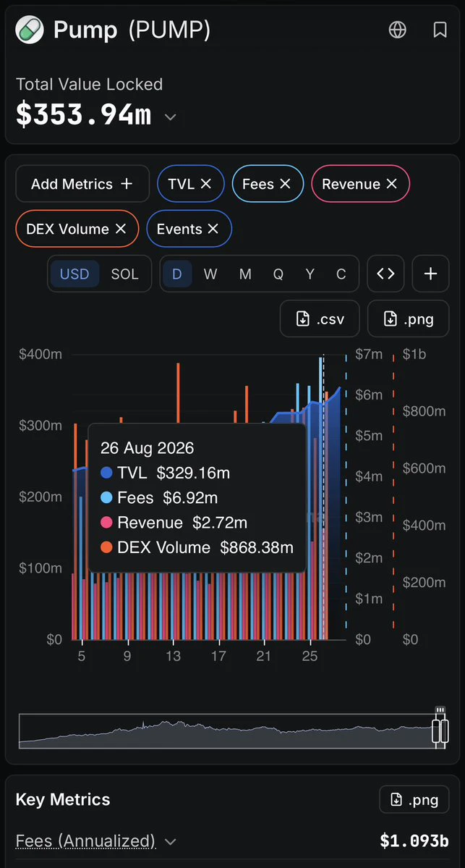Remove the TVL metric chip

pyautogui.click(x=205, y=184)
